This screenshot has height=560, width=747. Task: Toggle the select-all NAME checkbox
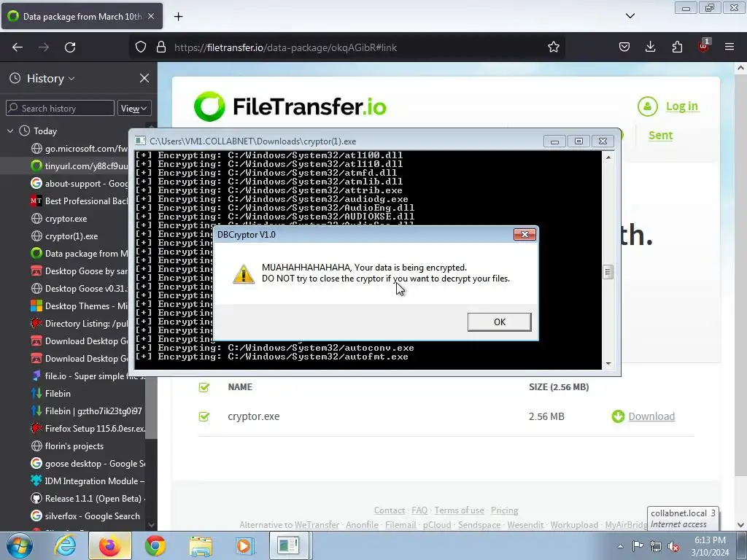204,387
